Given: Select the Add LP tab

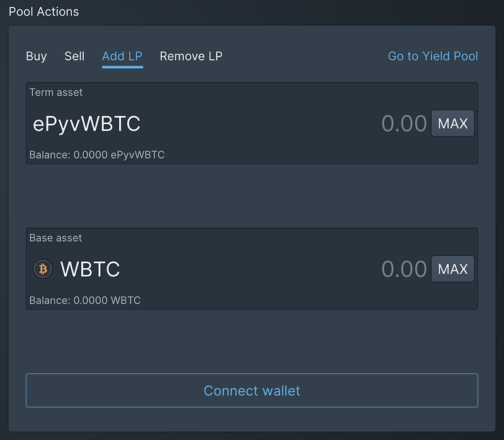Looking at the screenshot, I should 122,57.
